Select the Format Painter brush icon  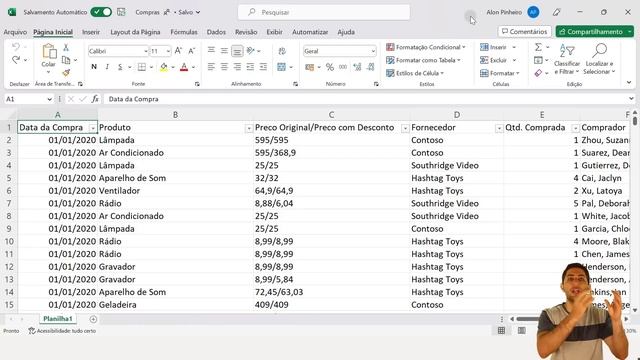[x=66, y=73]
